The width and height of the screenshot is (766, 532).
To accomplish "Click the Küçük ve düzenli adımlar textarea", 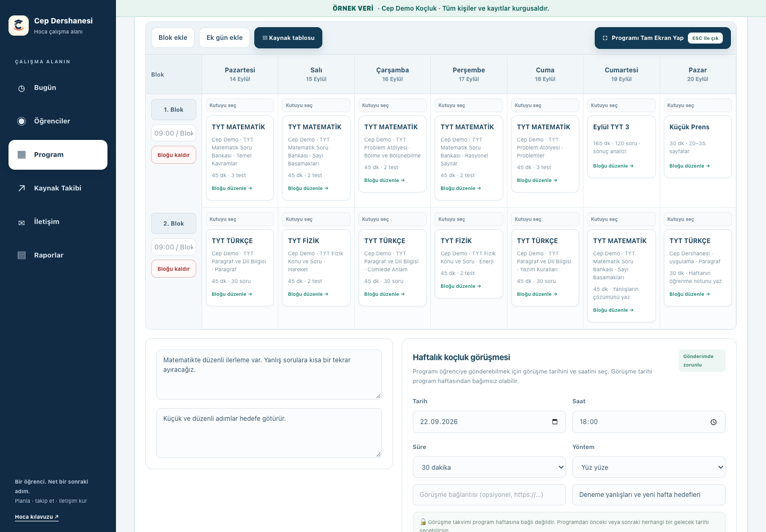I will 269,433.
